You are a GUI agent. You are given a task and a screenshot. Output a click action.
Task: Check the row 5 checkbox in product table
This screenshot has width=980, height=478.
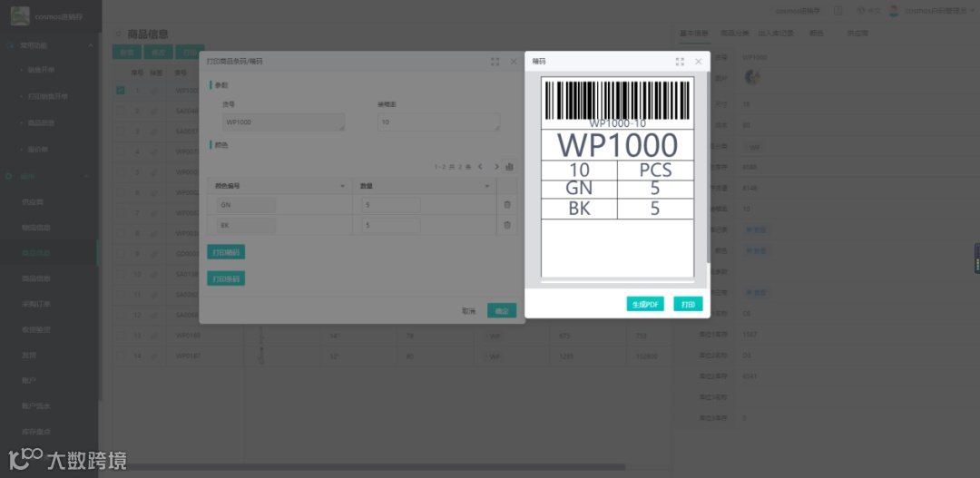pos(121,171)
